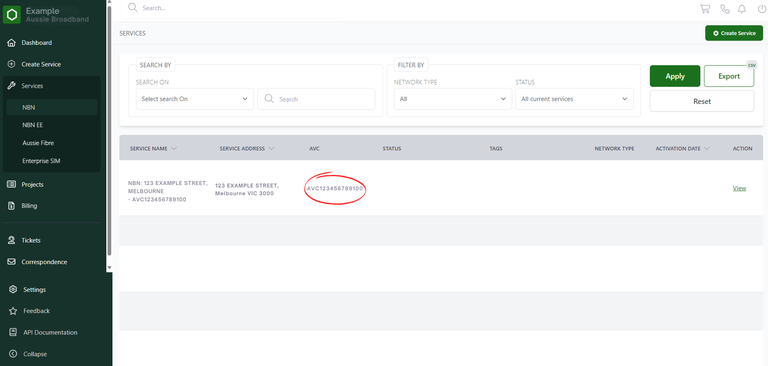The height and width of the screenshot is (366, 768).
Task: Select NBN in Services submenu
Action: coord(52,107)
